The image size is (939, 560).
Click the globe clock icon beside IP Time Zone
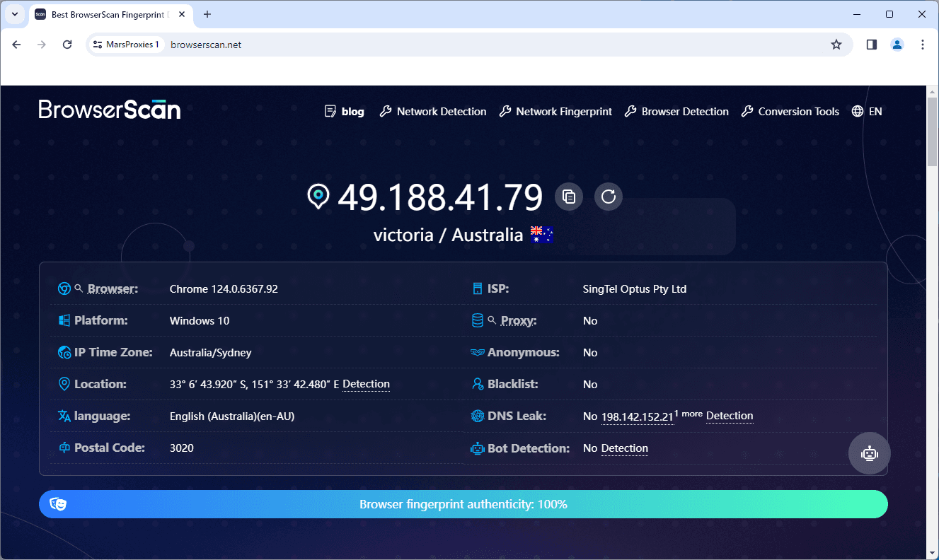(x=64, y=352)
